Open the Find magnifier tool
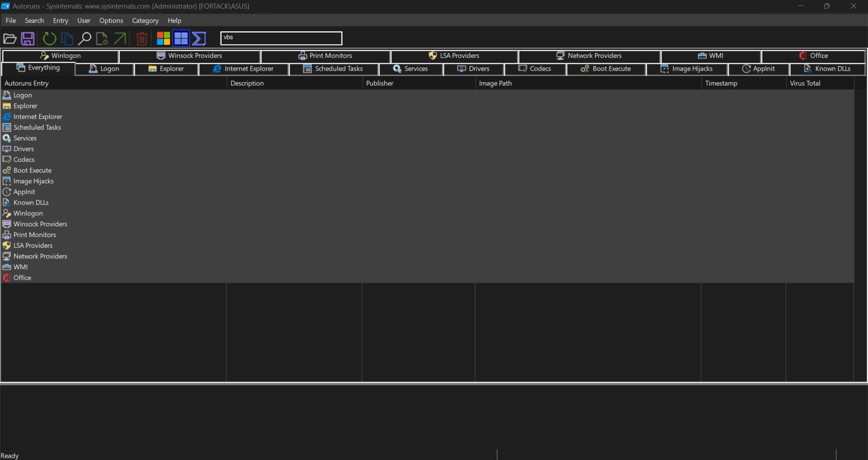The width and height of the screenshot is (868, 460). click(85, 39)
